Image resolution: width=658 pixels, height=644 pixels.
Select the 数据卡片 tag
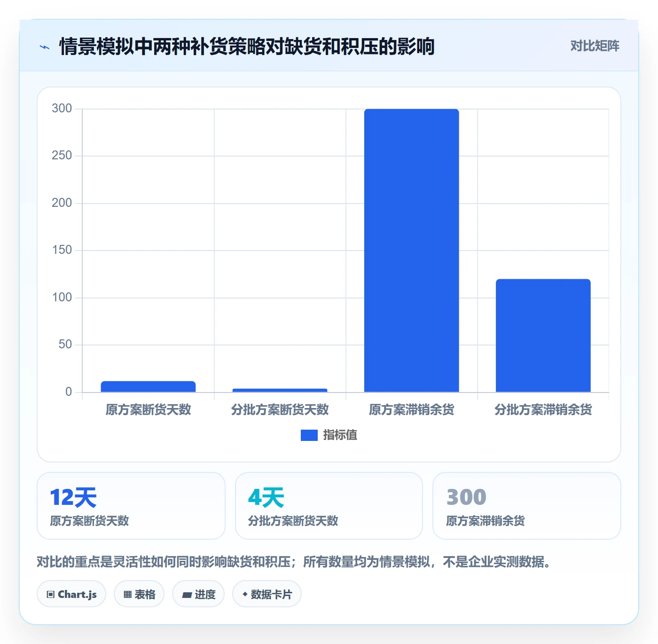click(x=267, y=594)
